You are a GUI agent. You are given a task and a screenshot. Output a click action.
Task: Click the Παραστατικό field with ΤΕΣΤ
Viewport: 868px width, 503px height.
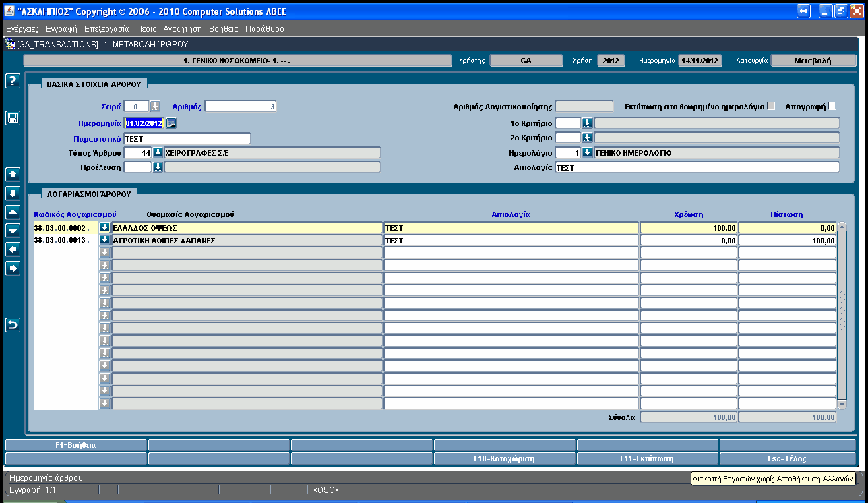pyautogui.click(x=187, y=138)
